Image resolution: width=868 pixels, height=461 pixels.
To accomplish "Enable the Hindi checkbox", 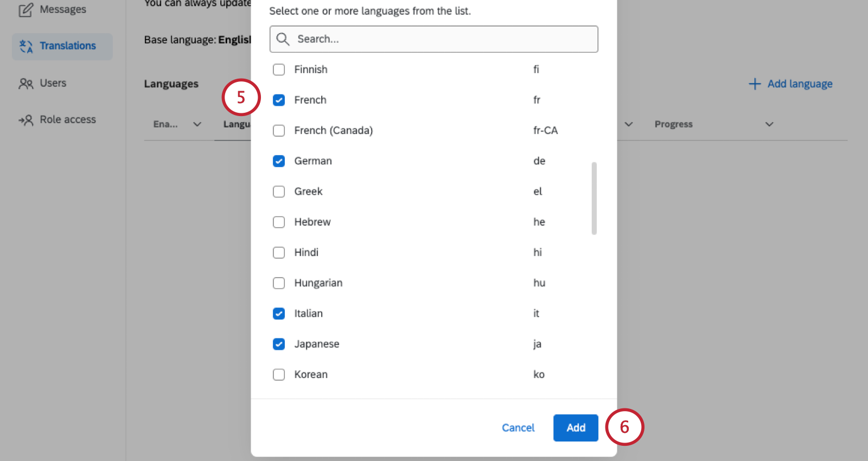I will (279, 253).
